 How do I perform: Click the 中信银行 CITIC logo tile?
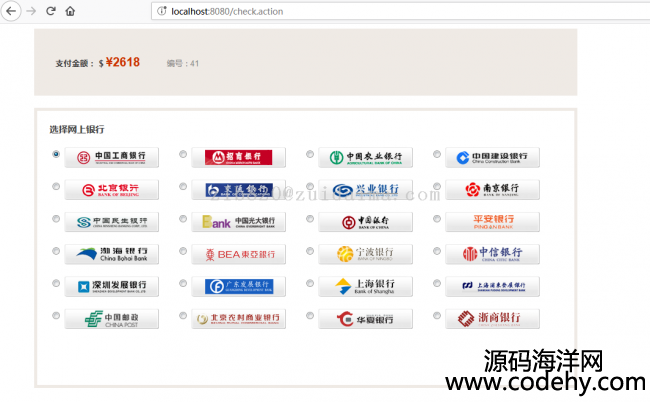(492, 254)
